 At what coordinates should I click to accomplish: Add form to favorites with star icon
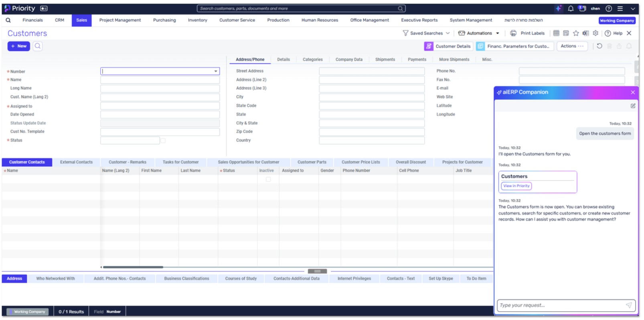[x=576, y=33]
